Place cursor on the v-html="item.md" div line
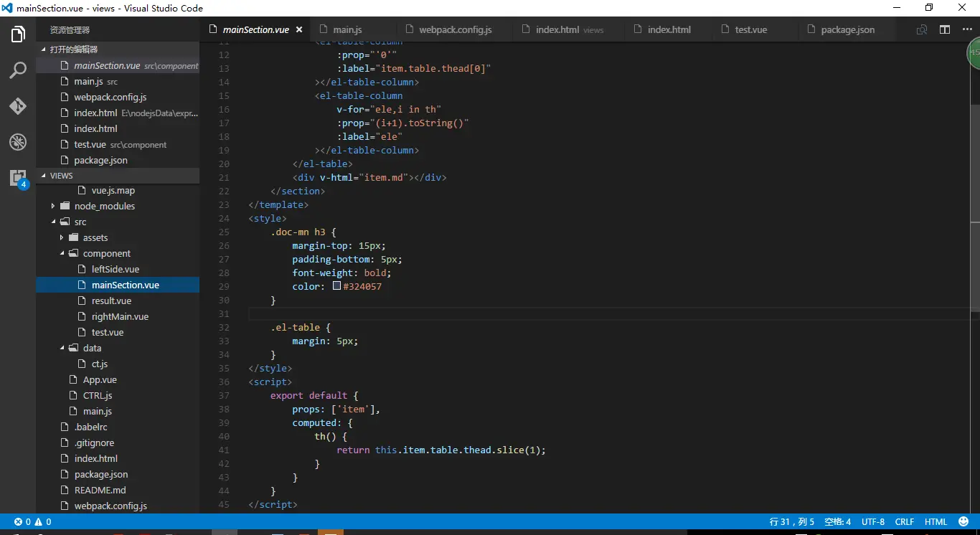Viewport: 980px width, 535px height. (x=369, y=177)
